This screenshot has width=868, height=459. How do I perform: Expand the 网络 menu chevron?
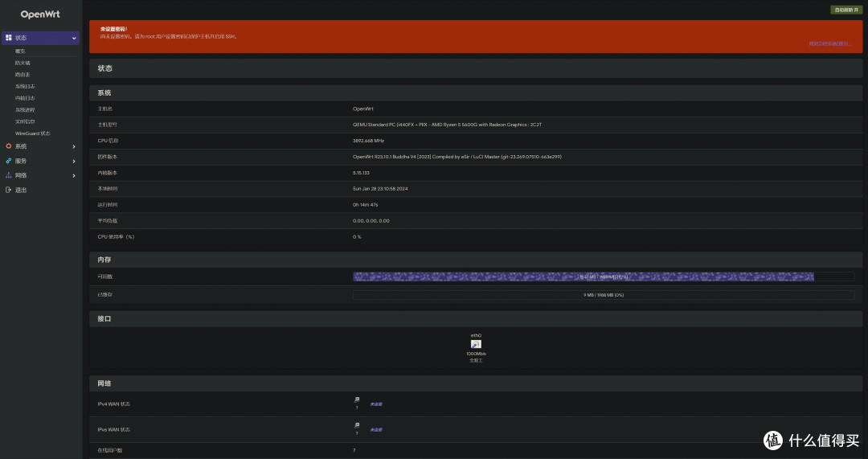(74, 175)
